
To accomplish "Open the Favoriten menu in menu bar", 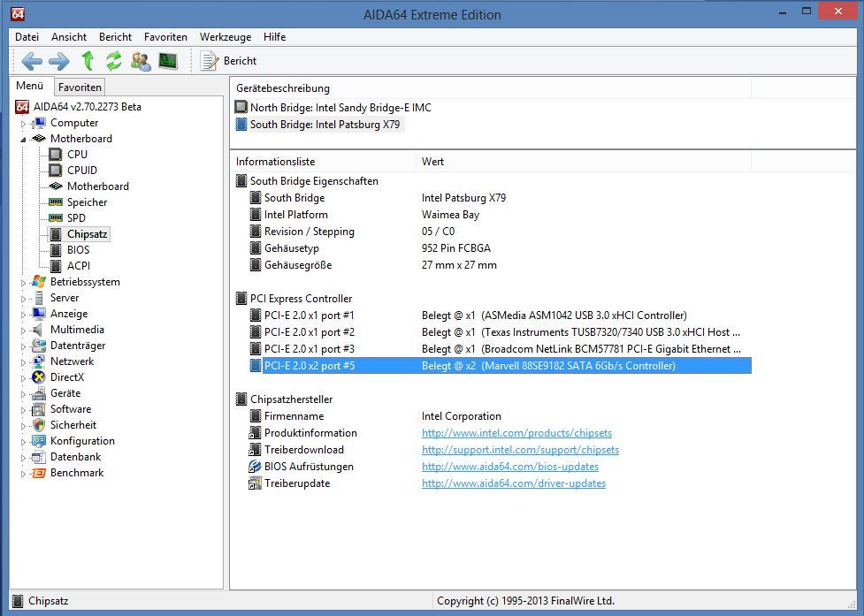I will click(165, 37).
